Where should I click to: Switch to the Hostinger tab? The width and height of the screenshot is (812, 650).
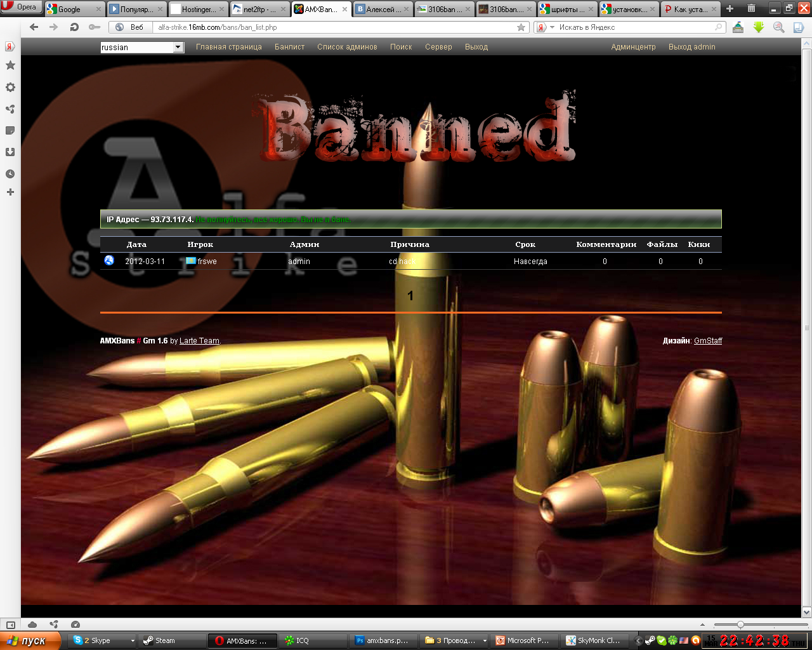coord(199,9)
